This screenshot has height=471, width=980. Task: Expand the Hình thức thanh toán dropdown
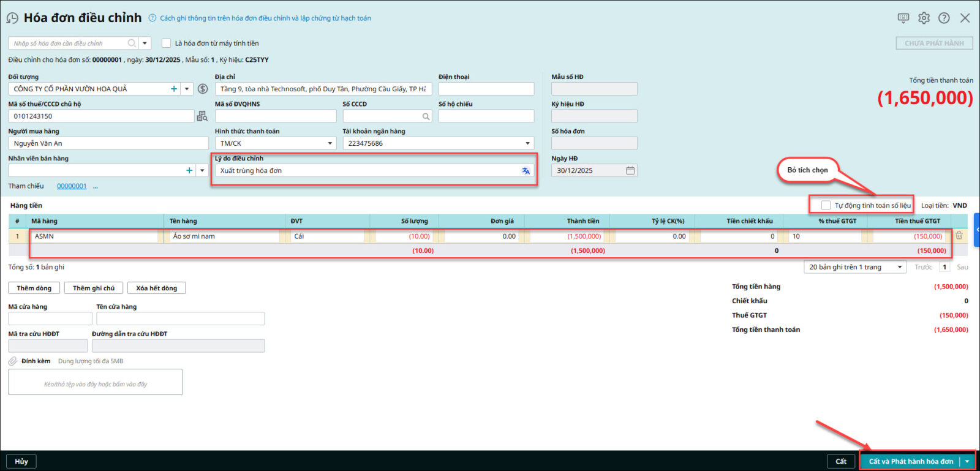pyautogui.click(x=330, y=143)
